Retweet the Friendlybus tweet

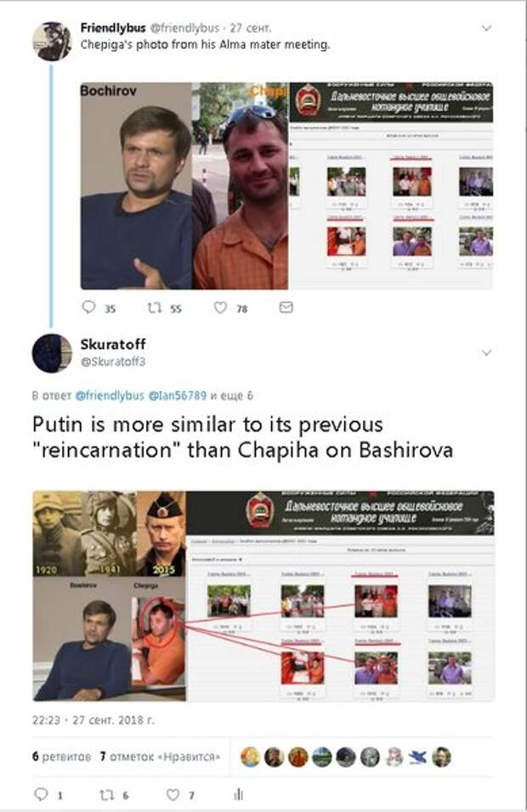[155, 307]
